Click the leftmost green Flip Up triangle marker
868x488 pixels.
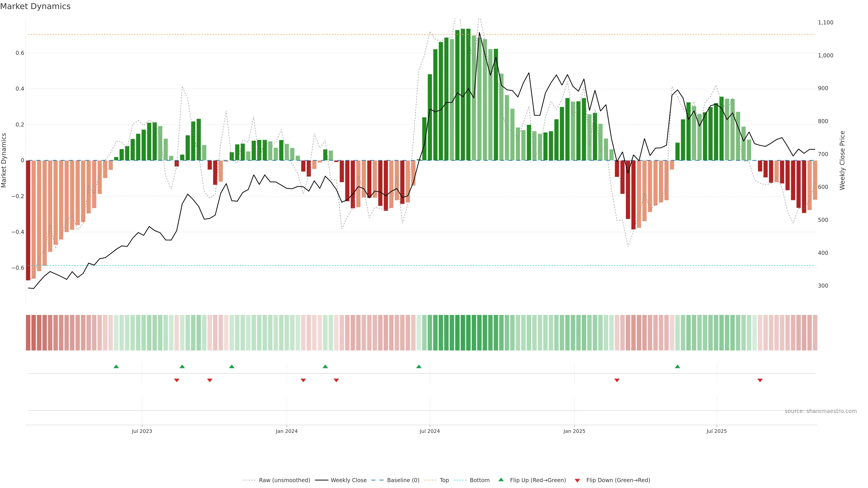tap(116, 366)
